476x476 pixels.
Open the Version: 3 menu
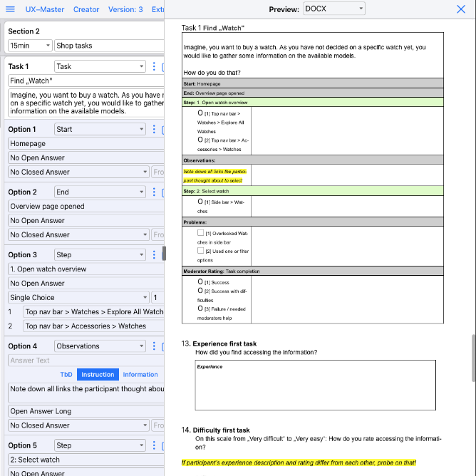click(x=125, y=9)
